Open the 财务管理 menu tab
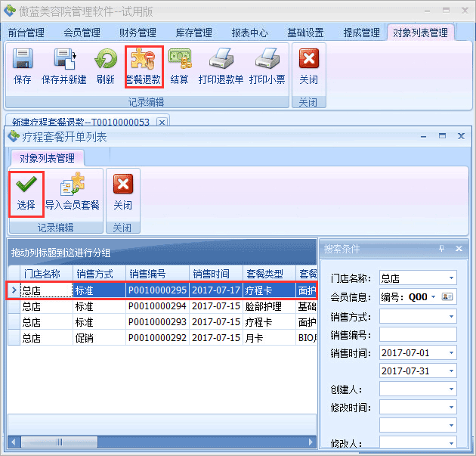This screenshot has height=456, width=476. tap(138, 33)
